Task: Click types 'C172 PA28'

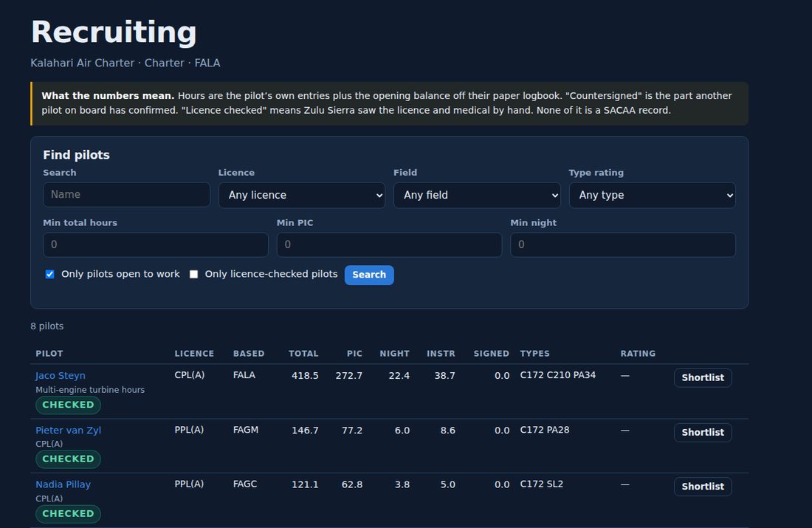Action: pyautogui.click(x=545, y=430)
